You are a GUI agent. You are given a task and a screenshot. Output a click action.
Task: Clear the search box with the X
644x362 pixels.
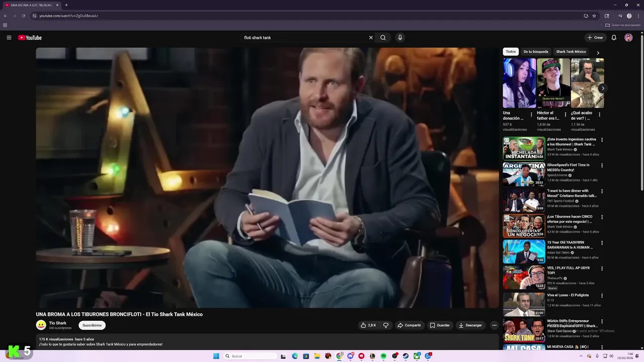tap(371, 38)
